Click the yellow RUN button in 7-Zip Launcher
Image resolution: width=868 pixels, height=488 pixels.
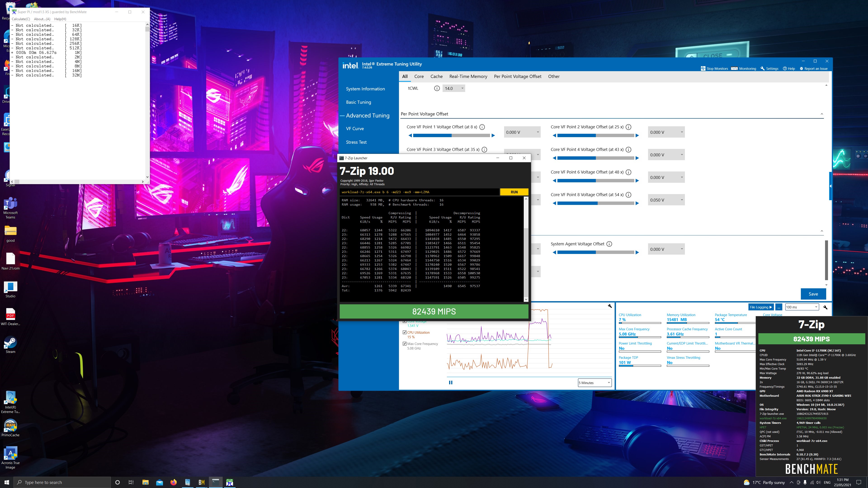pos(514,192)
